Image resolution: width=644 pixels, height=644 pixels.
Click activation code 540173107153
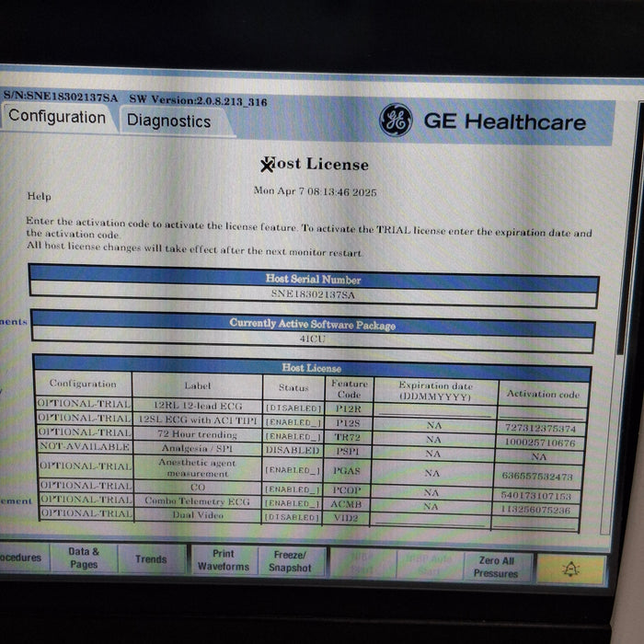[x=536, y=496]
